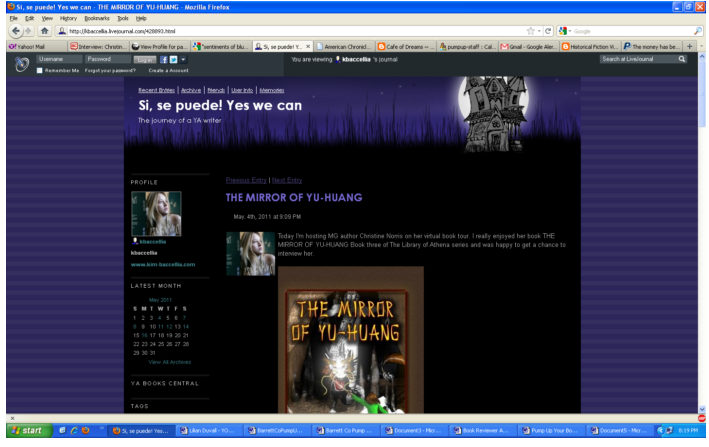Go forward with the Forward arrow

28,31
